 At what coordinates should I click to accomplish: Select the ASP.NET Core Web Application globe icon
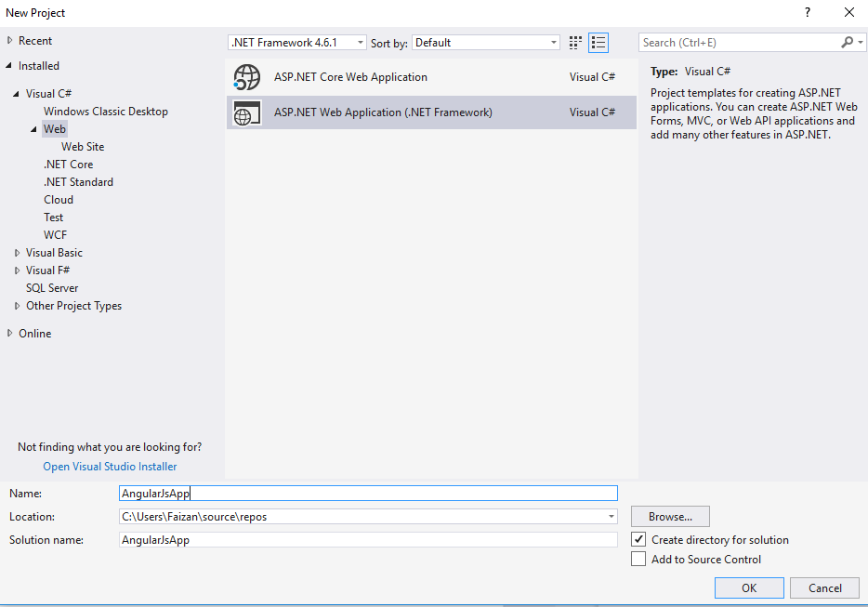(247, 76)
